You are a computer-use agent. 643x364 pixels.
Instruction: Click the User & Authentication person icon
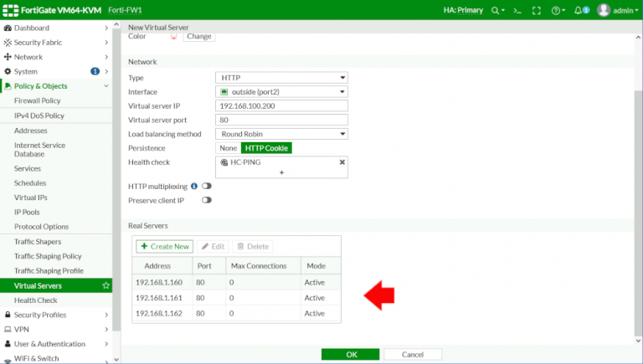click(x=8, y=344)
